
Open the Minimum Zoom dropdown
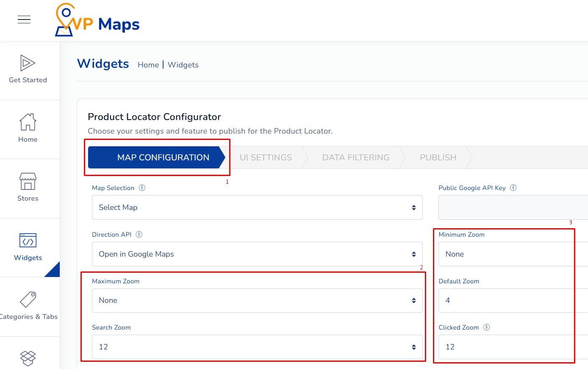point(505,254)
